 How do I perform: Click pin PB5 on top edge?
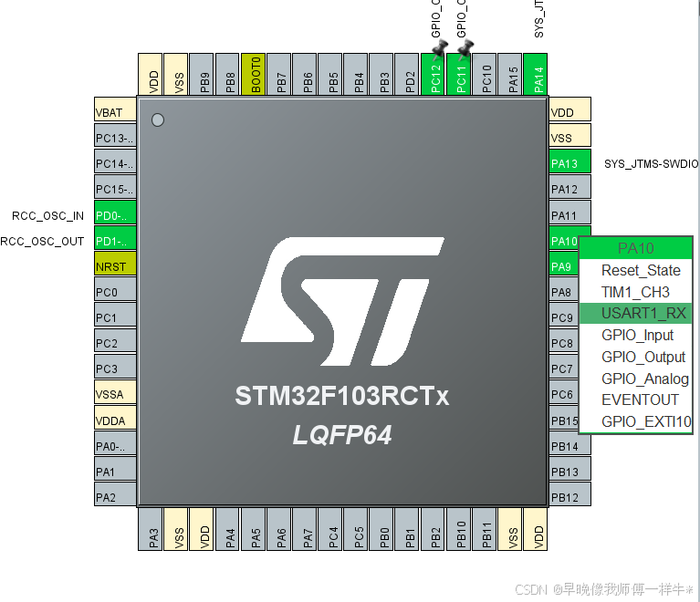coord(329,74)
